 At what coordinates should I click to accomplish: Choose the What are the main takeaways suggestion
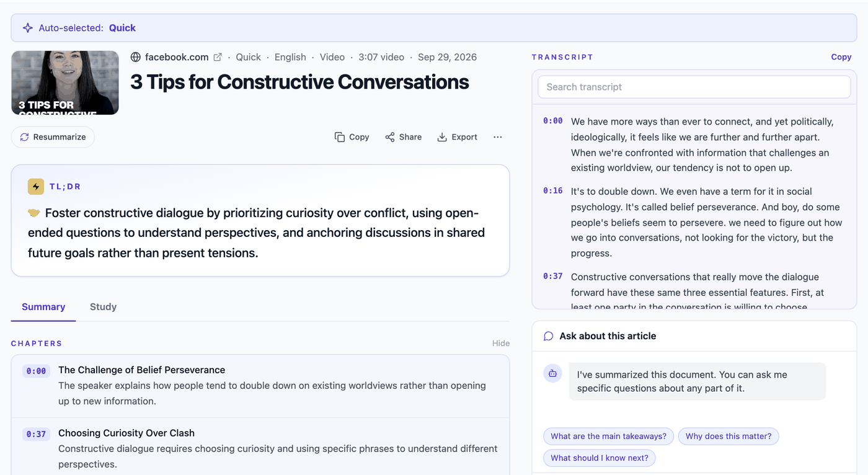(608, 436)
